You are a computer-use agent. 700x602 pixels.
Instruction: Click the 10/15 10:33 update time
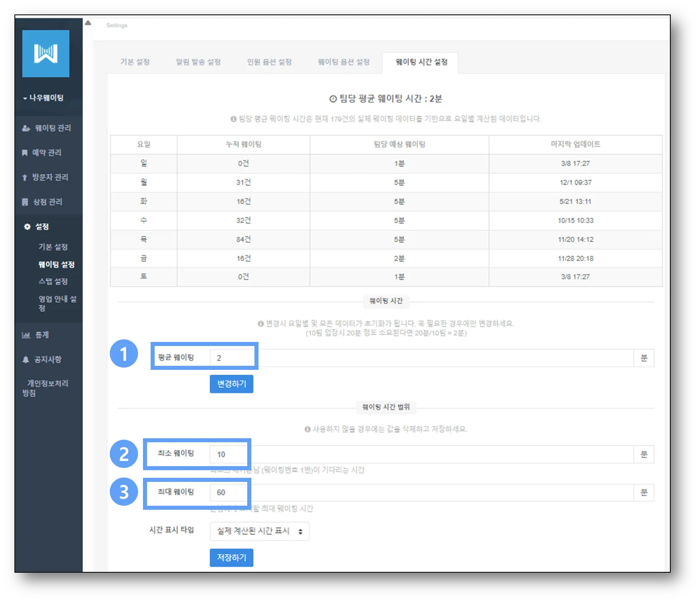[x=575, y=220]
